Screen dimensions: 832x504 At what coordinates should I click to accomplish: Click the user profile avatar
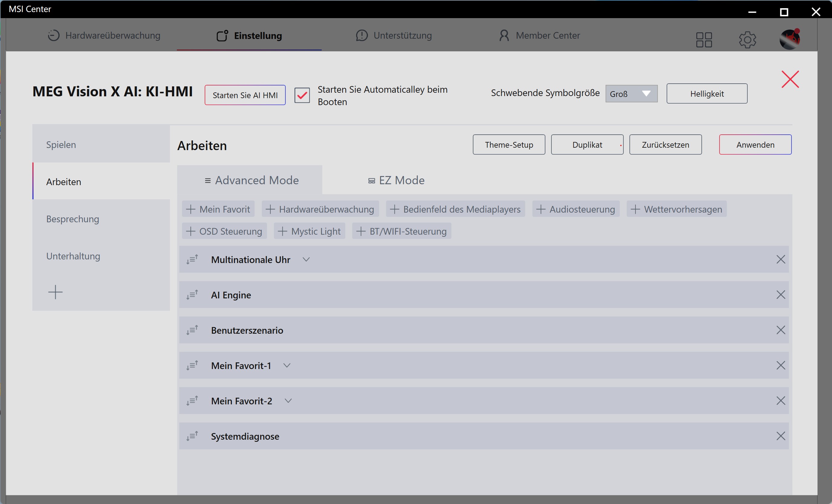pyautogui.click(x=789, y=39)
